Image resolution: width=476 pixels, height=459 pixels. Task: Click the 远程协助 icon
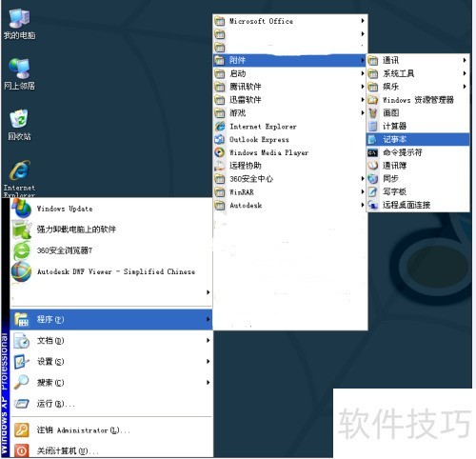pyautogui.click(x=220, y=166)
